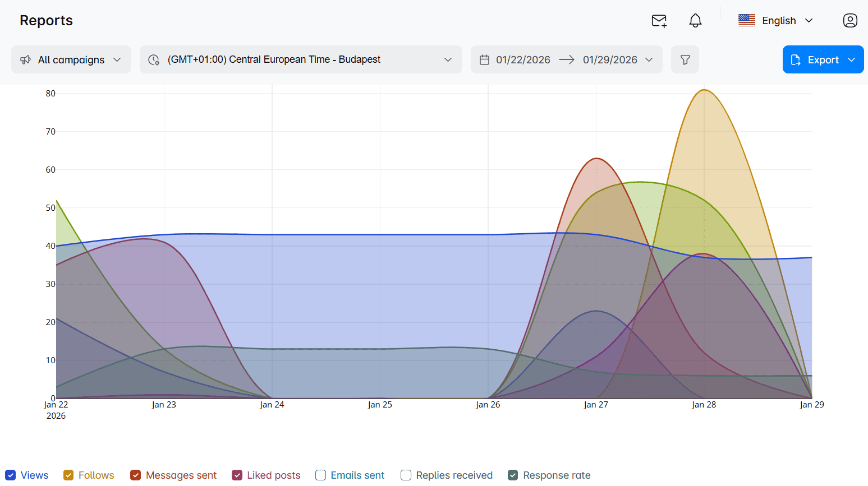
Task: Click the calendar icon in date range picker
Action: point(485,59)
